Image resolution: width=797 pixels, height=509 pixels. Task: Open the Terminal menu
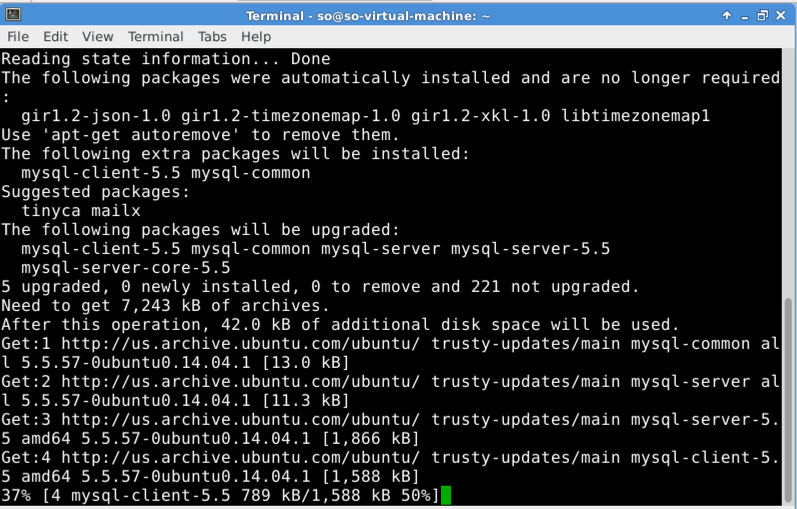(x=156, y=37)
